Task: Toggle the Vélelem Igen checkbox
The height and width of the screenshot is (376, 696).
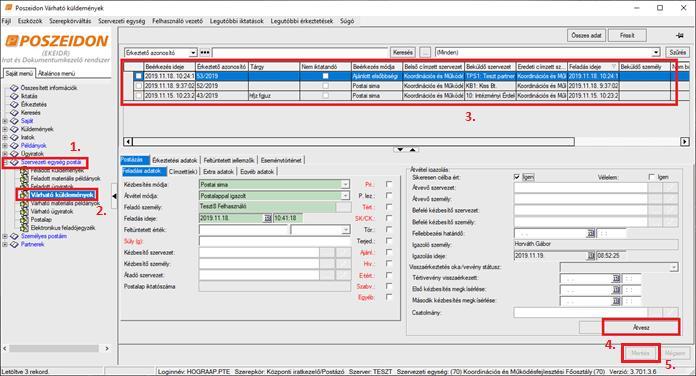Action: pyautogui.click(x=652, y=177)
